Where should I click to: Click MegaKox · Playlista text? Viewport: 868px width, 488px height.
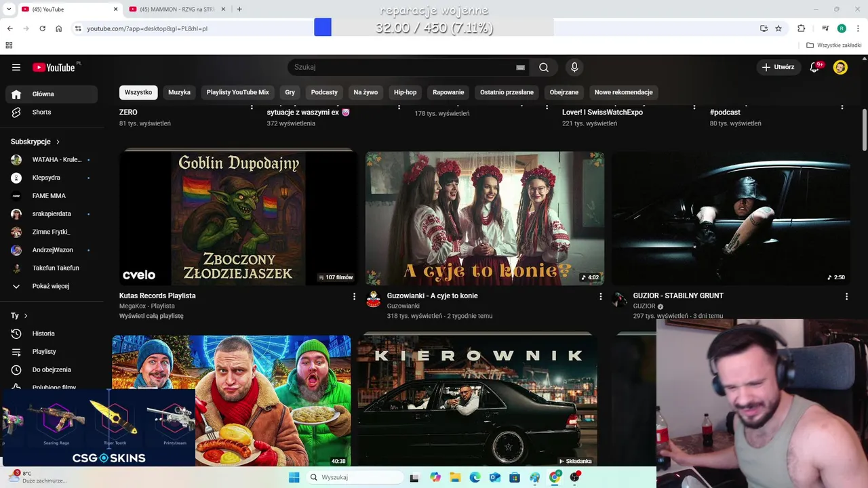(147, 306)
